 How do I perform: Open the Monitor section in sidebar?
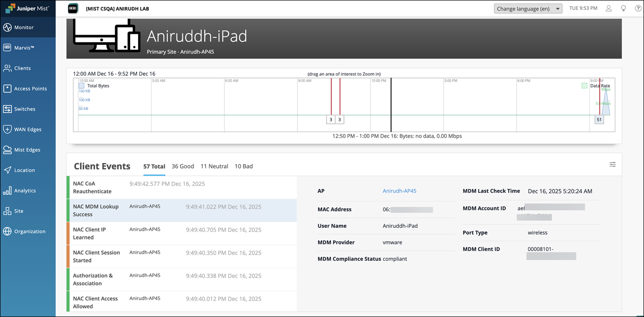pyautogui.click(x=24, y=28)
